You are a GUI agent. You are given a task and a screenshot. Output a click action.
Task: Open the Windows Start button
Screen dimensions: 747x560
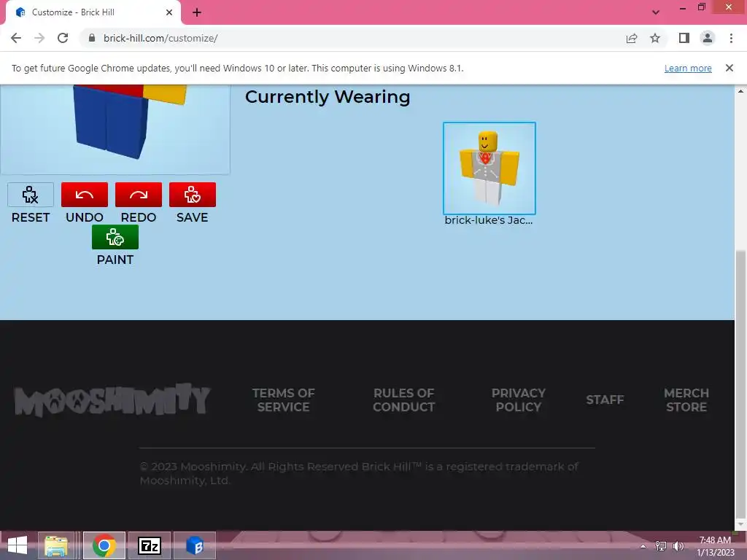[18, 545]
